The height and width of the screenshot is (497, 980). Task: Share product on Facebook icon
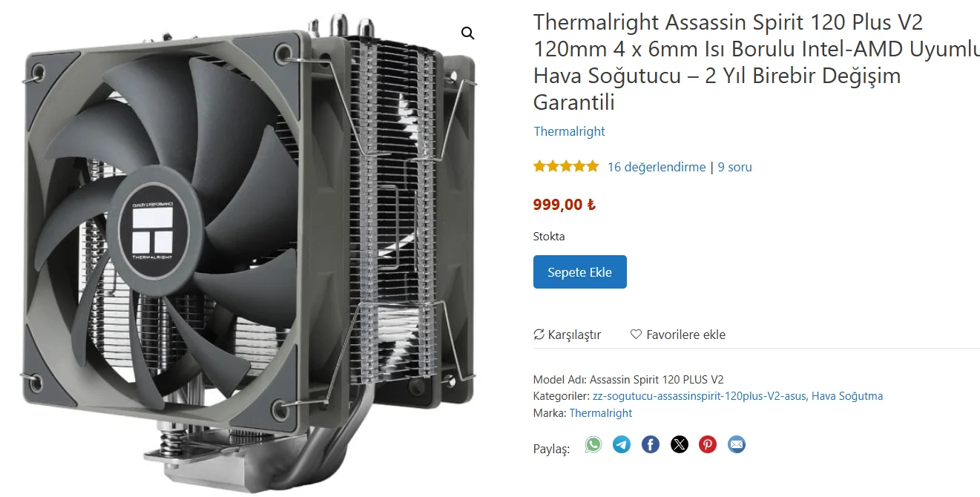[651, 444]
